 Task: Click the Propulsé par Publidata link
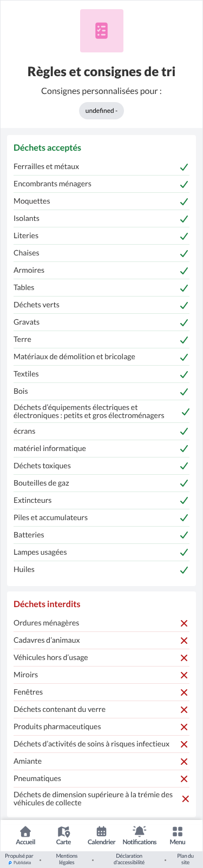point(19,859)
